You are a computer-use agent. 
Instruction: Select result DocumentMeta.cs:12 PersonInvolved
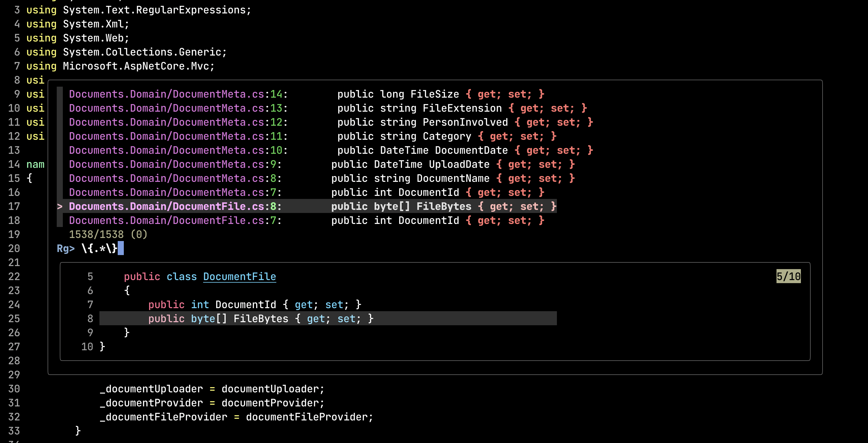click(x=331, y=122)
